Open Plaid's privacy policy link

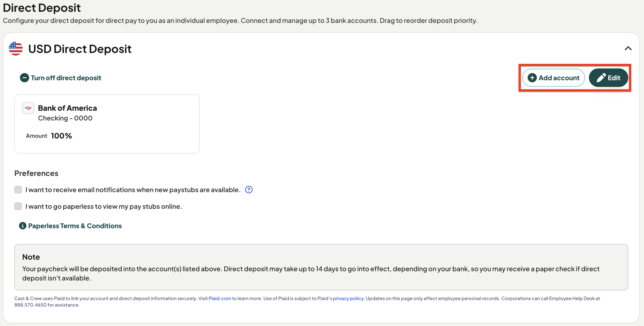pos(348,298)
